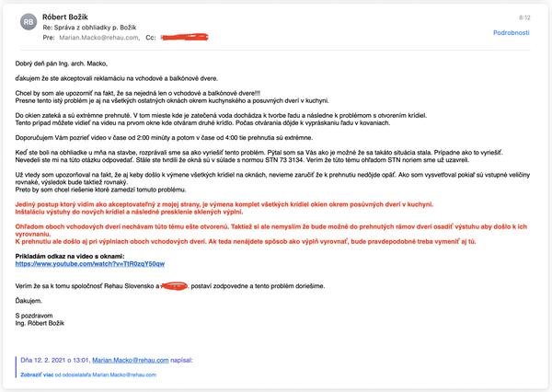Open the Podrobnosti details link
This screenshot has height=392, width=552.
pos(511,31)
